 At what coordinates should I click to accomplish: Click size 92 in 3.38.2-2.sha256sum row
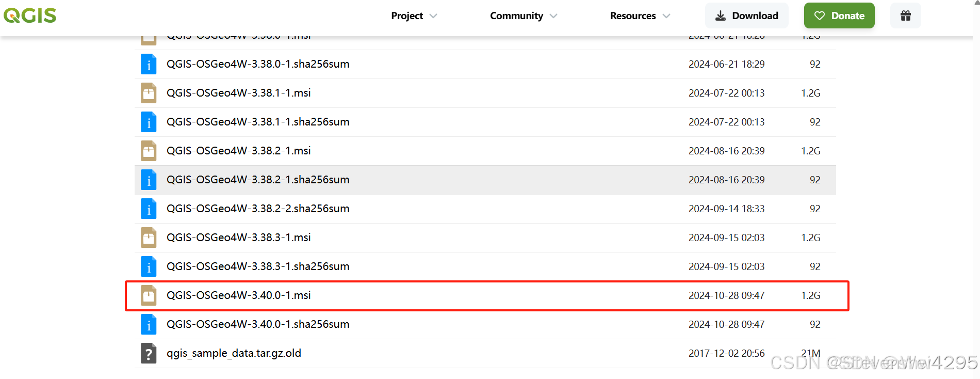click(815, 209)
